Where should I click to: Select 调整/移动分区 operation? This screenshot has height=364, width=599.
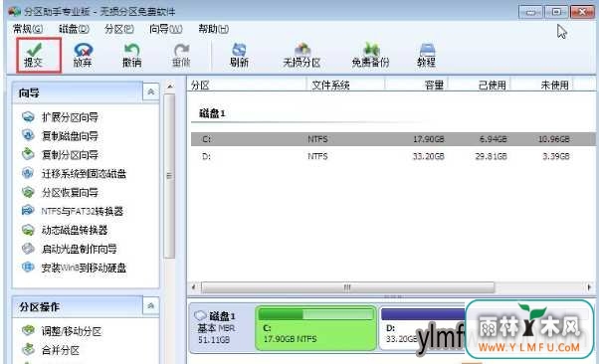pos(72,331)
